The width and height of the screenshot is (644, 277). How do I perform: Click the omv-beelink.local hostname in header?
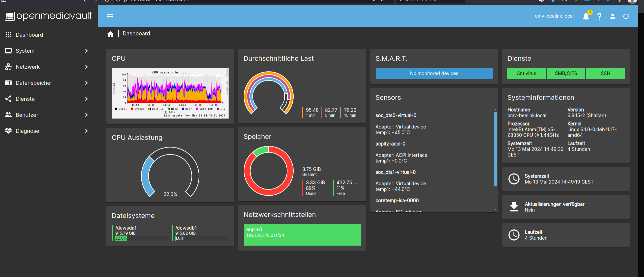pyautogui.click(x=554, y=16)
